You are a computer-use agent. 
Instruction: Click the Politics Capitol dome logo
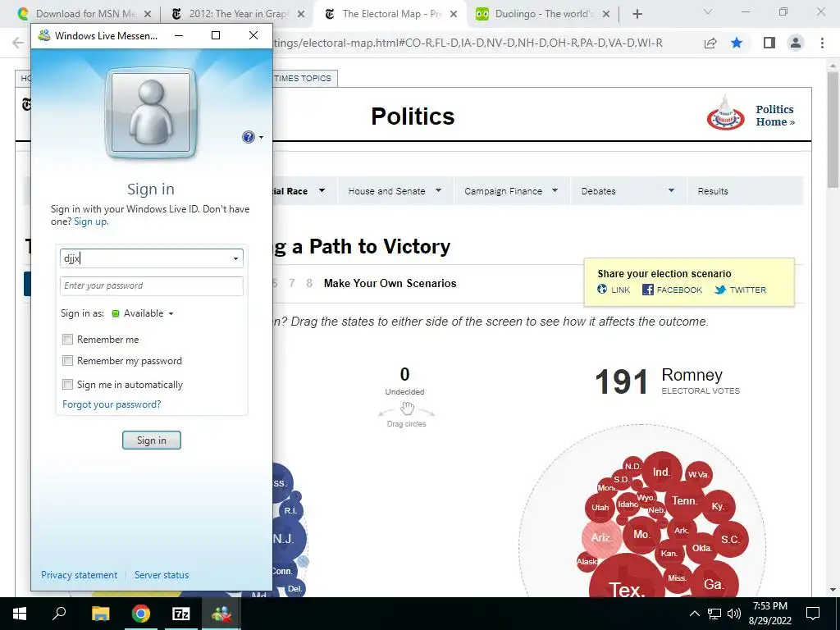(x=725, y=113)
